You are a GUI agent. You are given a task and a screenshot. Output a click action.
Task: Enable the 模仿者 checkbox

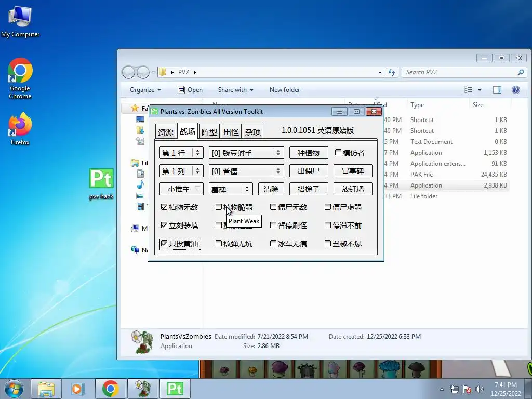[x=338, y=152]
